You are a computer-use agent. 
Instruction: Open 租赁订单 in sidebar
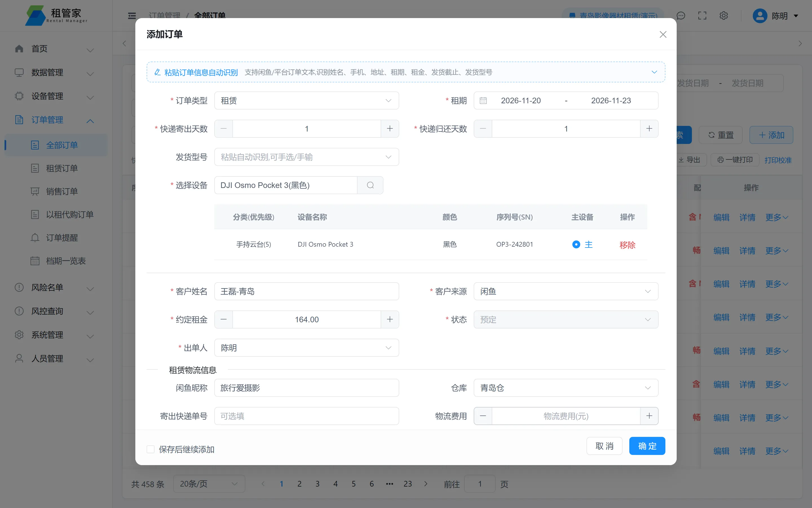coord(56,168)
